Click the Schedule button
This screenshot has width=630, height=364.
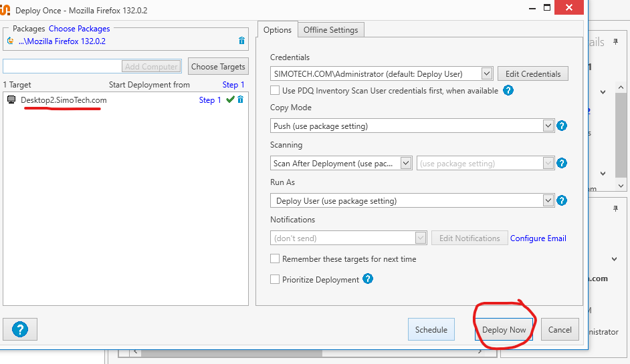(x=431, y=329)
